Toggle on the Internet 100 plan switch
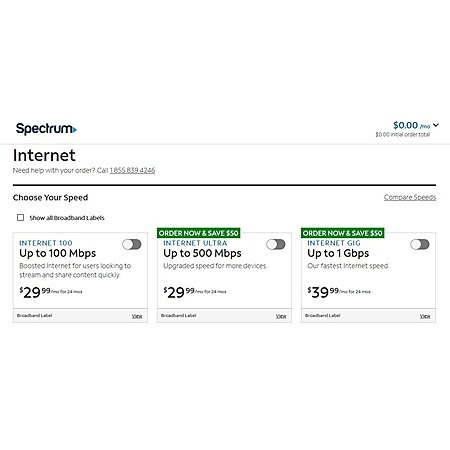 click(132, 244)
